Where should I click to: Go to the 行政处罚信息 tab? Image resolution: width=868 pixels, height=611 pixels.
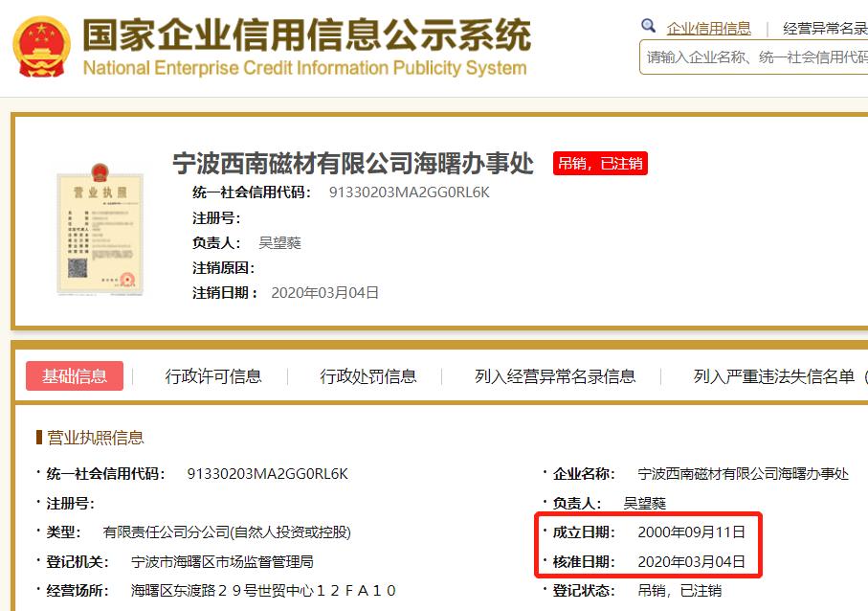[x=368, y=376]
